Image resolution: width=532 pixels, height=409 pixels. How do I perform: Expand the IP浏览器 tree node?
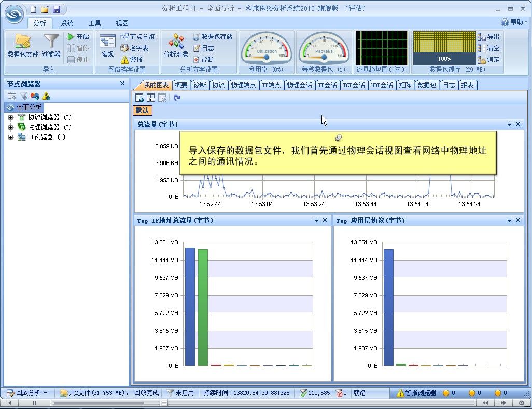(10, 137)
